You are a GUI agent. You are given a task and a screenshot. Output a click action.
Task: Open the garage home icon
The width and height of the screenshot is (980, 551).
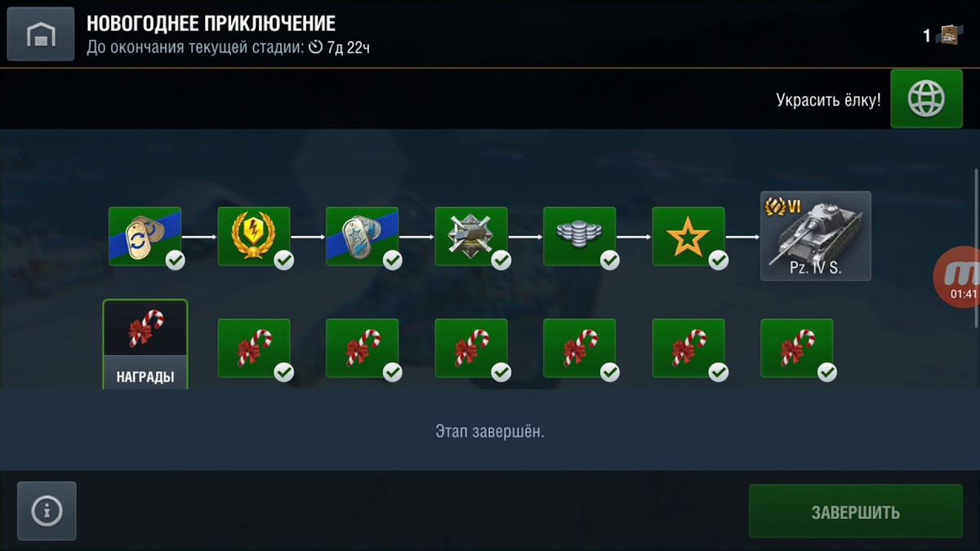40,34
